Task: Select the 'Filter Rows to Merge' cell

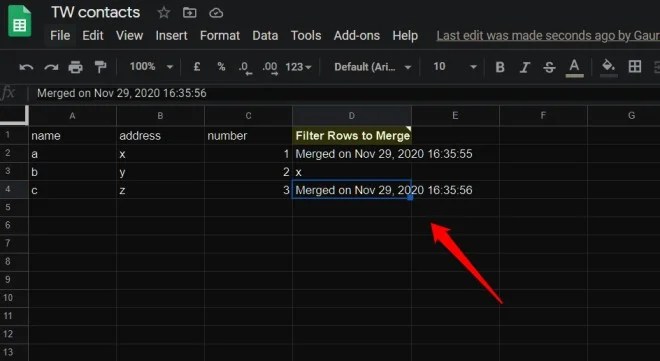Action: [352, 135]
